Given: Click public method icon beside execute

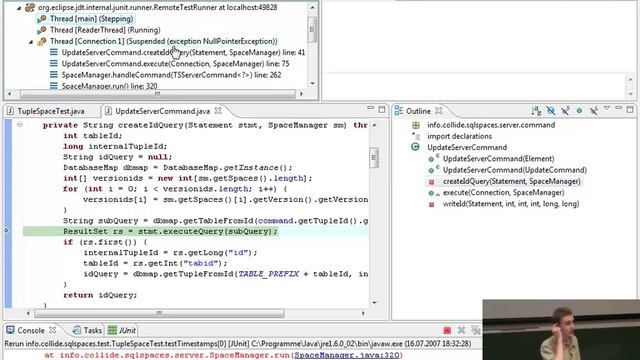Looking at the screenshot, I should pyautogui.click(x=431, y=193).
